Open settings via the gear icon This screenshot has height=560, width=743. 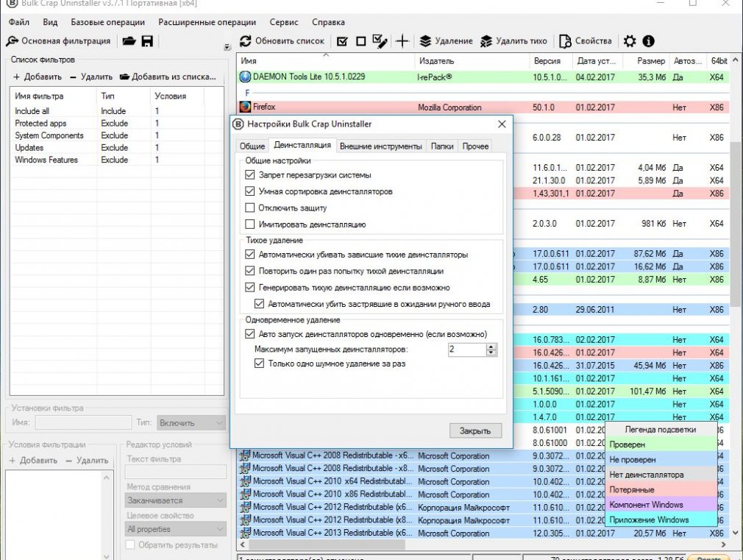coord(629,41)
